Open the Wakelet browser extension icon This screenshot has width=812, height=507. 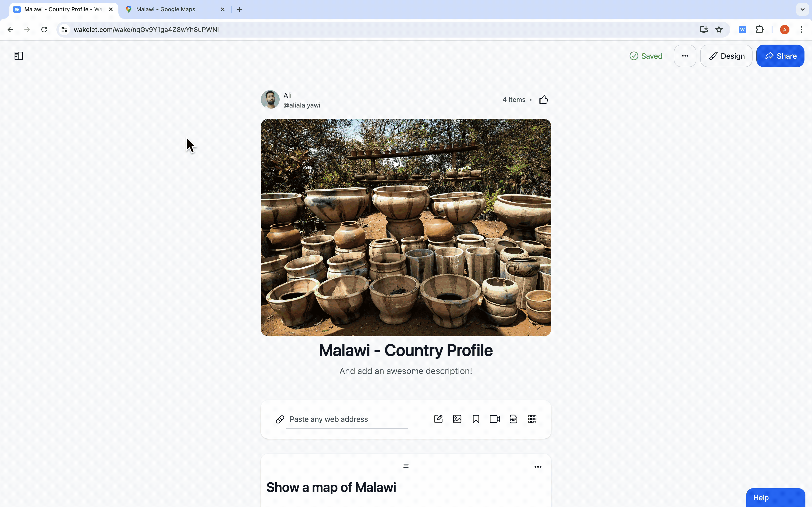click(x=742, y=30)
